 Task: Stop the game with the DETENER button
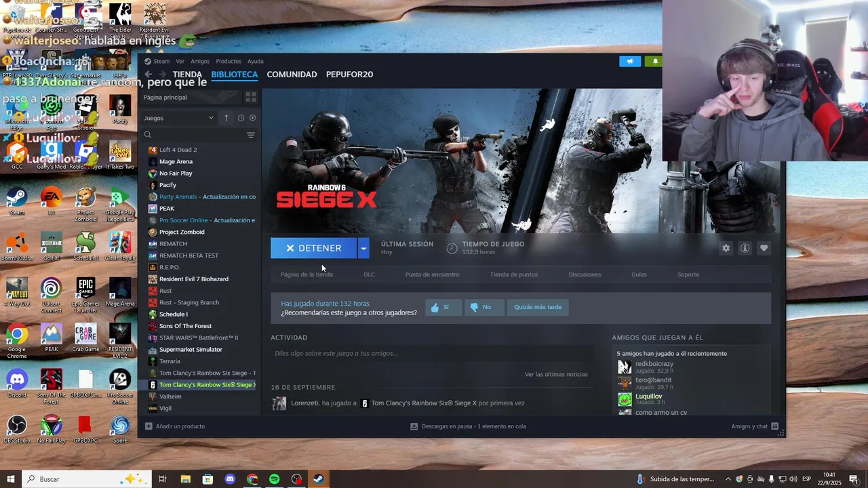[313, 248]
